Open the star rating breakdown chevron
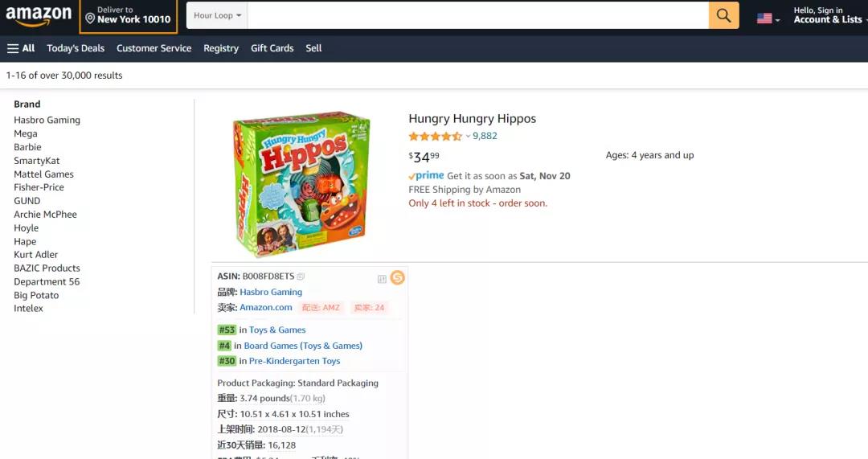The image size is (868, 459). pos(468,136)
